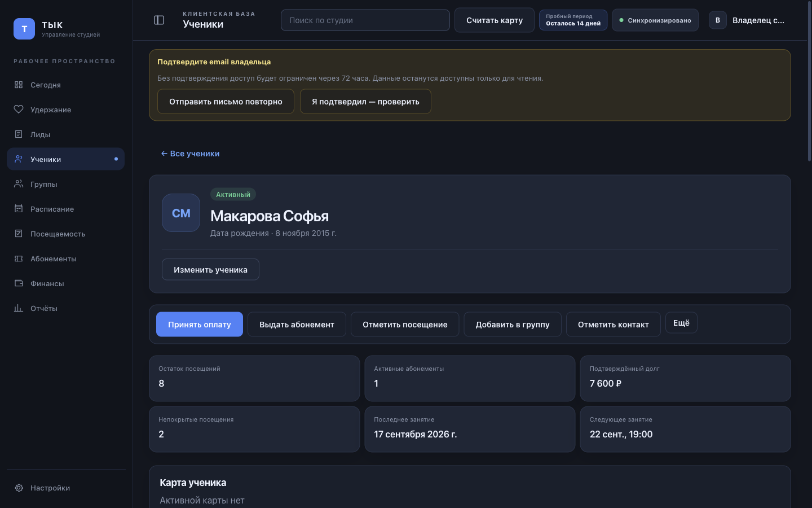Focus the Поиск по студии search field

click(365, 20)
